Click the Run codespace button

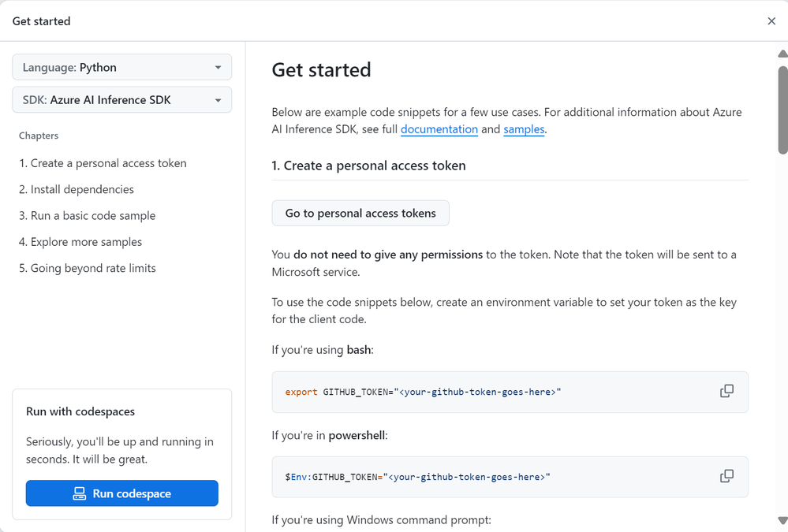pos(122,493)
